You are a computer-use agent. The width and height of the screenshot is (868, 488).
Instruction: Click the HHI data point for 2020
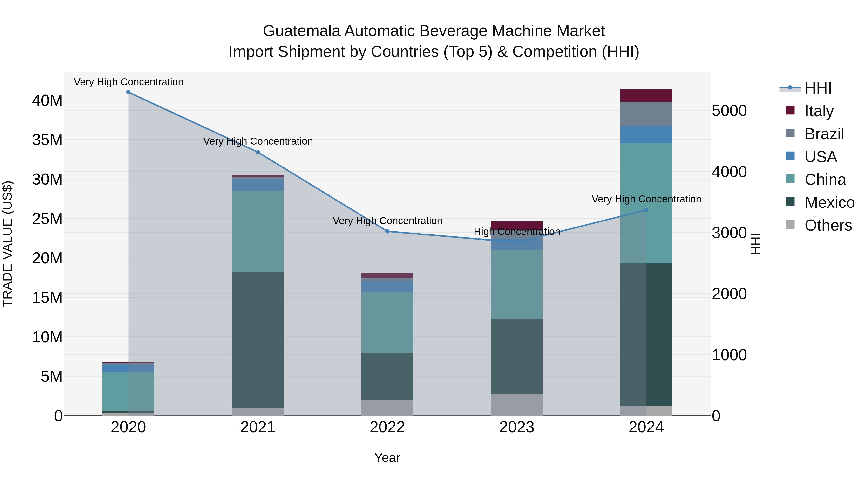128,92
